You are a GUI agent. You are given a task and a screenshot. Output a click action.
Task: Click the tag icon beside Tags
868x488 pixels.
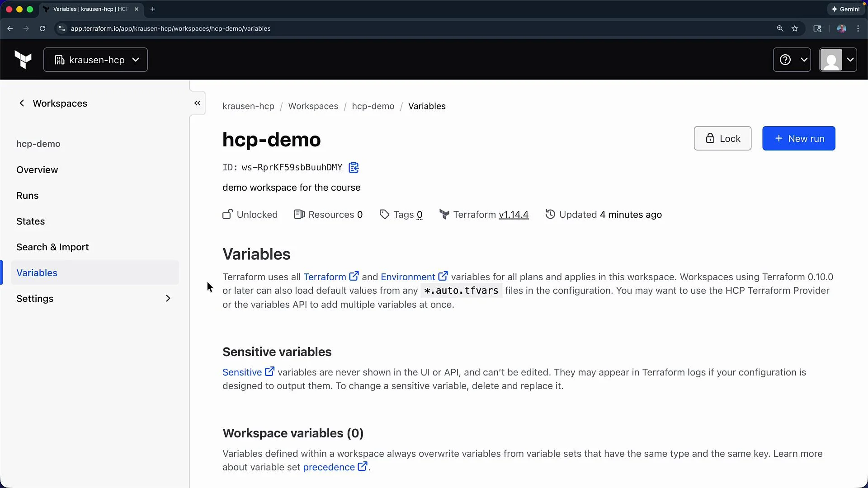[x=384, y=215]
